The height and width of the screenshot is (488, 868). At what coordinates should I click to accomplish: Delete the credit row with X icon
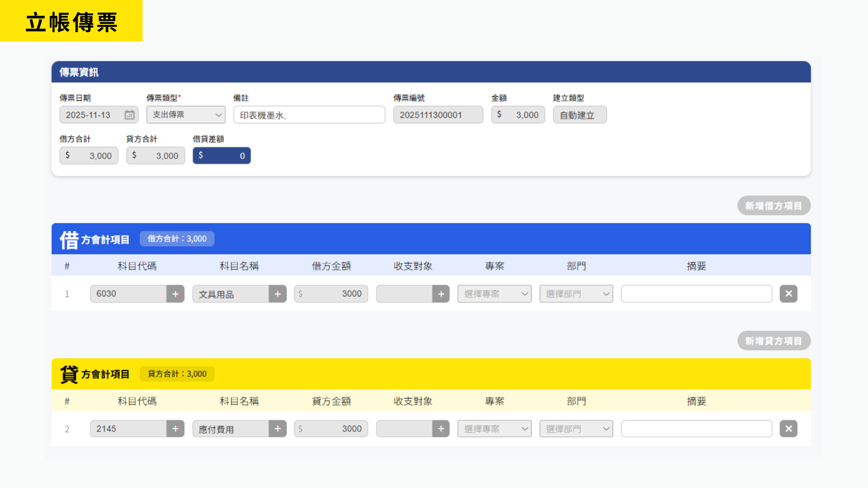[x=788, y=429]
